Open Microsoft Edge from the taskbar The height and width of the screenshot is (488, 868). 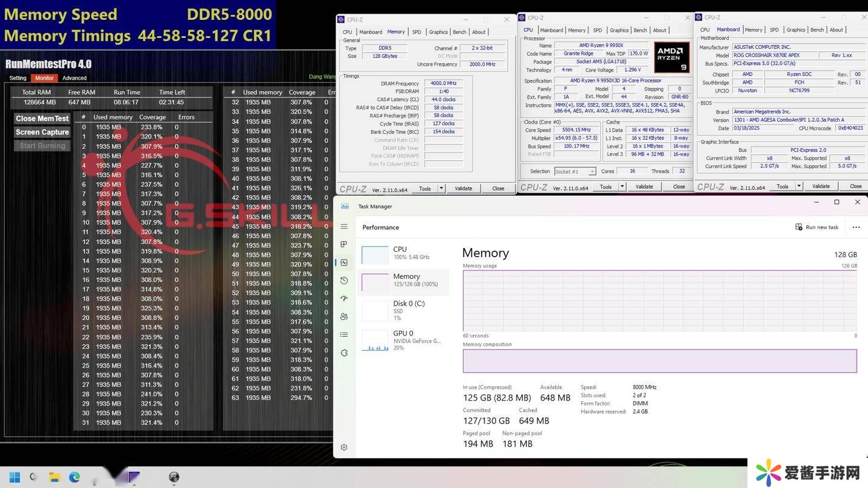[x=74, y=477]
